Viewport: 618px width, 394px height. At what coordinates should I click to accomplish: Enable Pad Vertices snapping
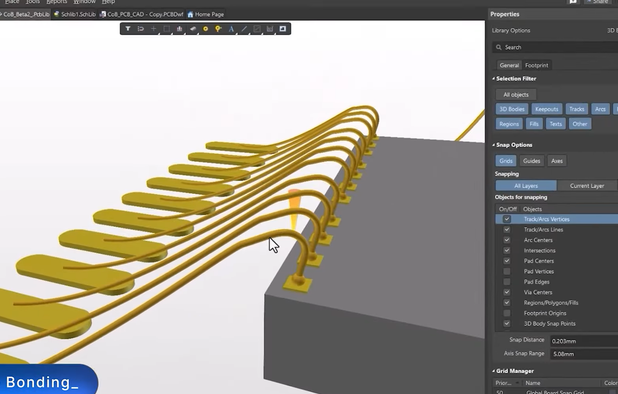pos(507,271)
